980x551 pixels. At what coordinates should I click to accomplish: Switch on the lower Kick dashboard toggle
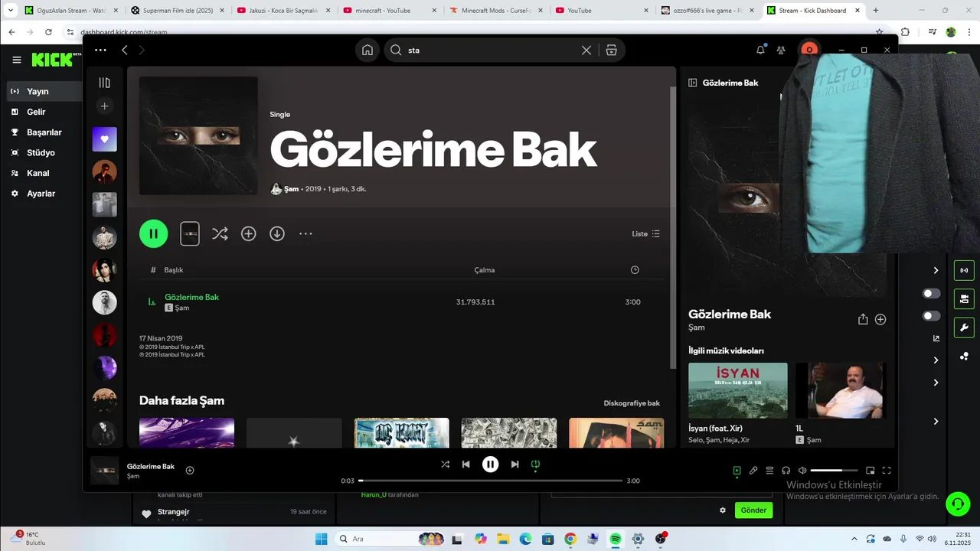932,316
